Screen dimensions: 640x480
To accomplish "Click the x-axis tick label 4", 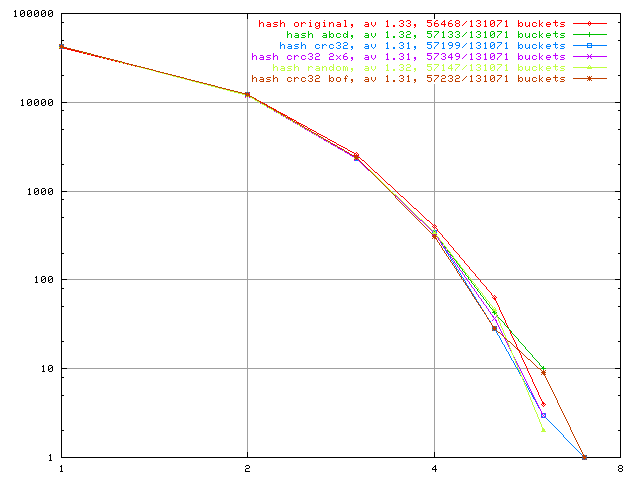I will coord(434,467).
